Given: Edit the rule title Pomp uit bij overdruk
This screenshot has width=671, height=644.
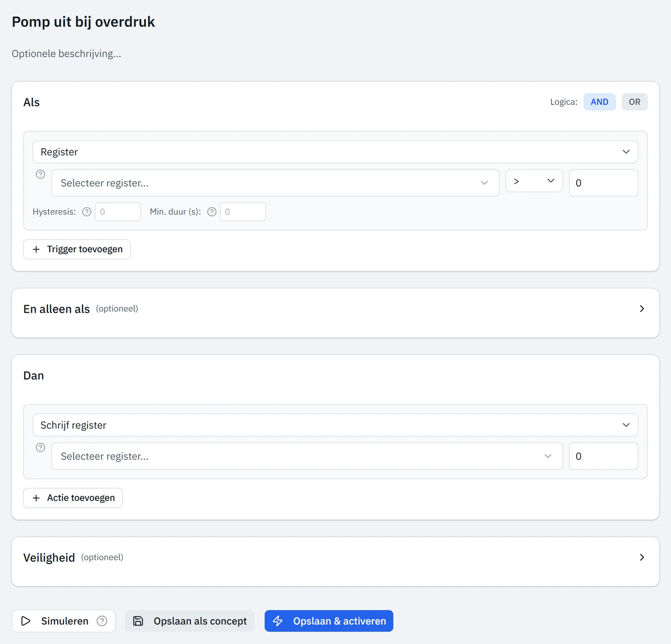Looking at the screenshot, I should click(x=83, y=22).
